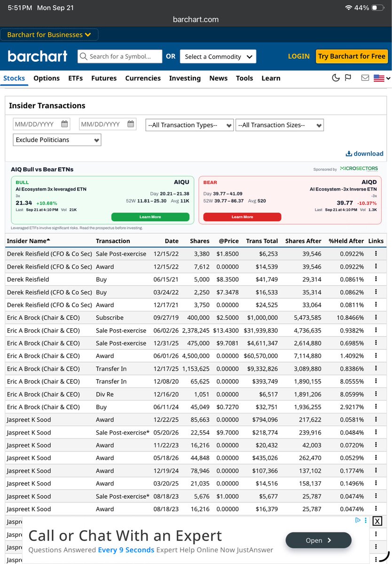Expand Barchart for Businesses menu

(49, 34)
